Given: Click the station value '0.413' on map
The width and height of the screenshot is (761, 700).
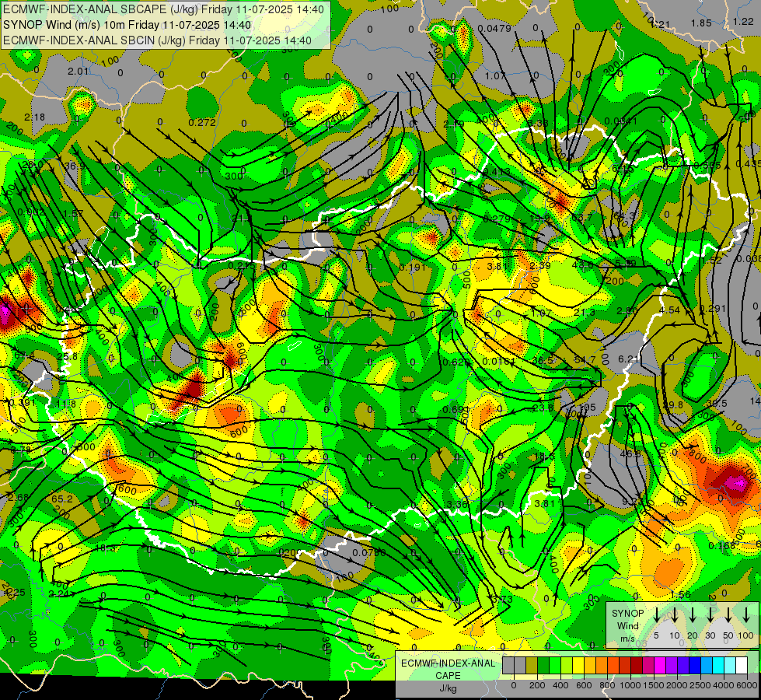Looking at the screenshot, I should point(497,171).
